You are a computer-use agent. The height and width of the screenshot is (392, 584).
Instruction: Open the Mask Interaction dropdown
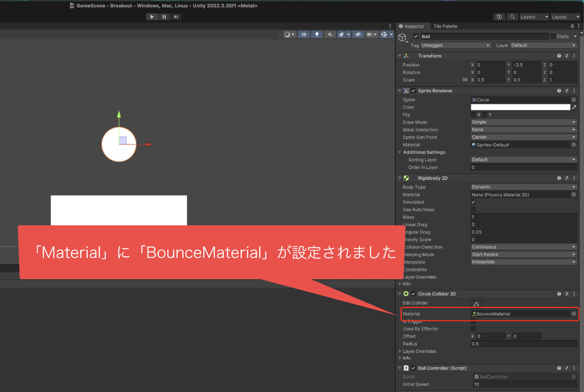(524, 130)
